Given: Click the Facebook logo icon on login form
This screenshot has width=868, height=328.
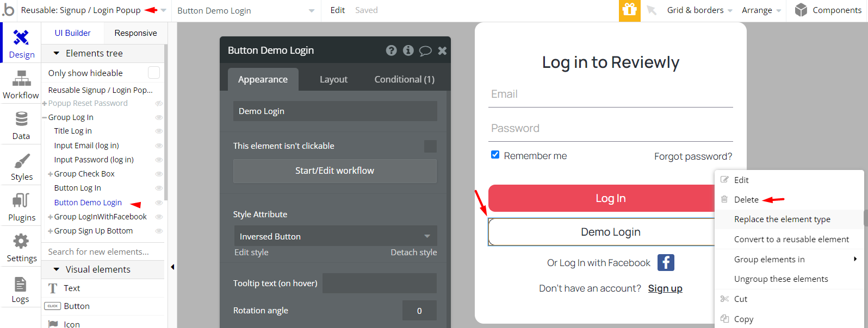Looking at the screenshot, I should [666, 263].
